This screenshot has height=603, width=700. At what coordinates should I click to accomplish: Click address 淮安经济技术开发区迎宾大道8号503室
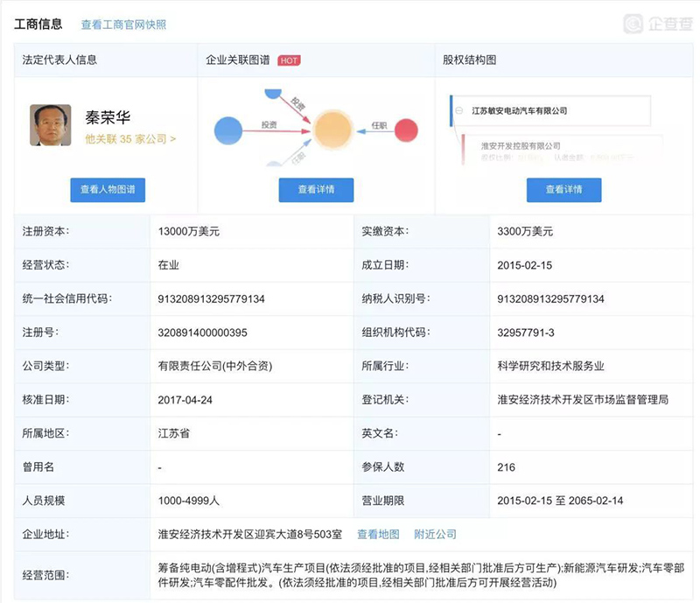[249, 534]
